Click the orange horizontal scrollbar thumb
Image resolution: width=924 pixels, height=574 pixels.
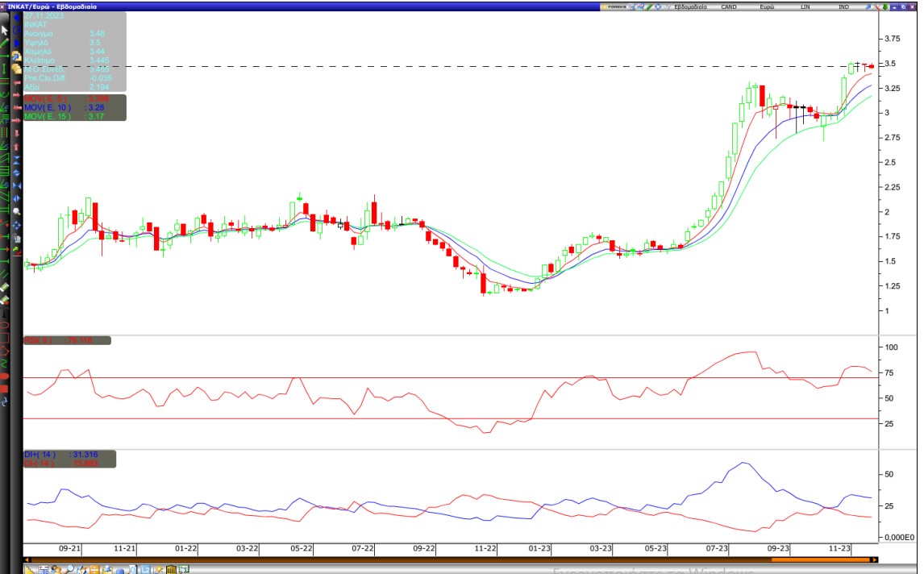pyautogui.click(x=822, y=559)
